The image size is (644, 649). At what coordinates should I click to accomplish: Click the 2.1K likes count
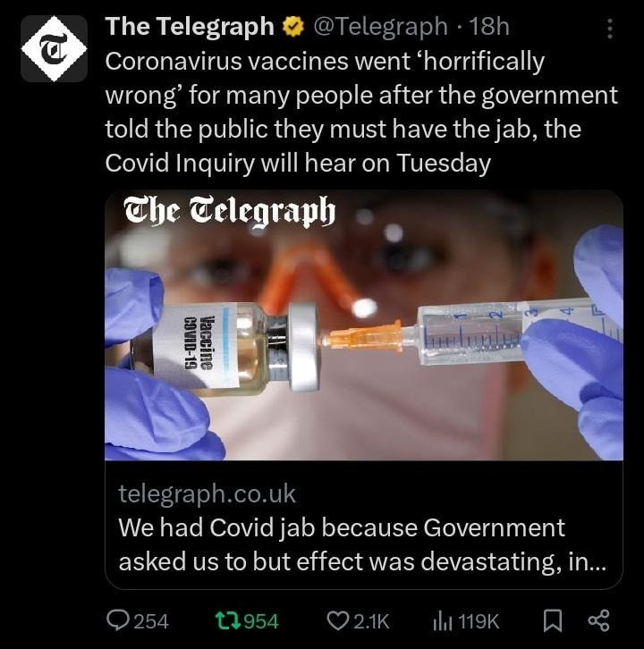tap(371, 621)
